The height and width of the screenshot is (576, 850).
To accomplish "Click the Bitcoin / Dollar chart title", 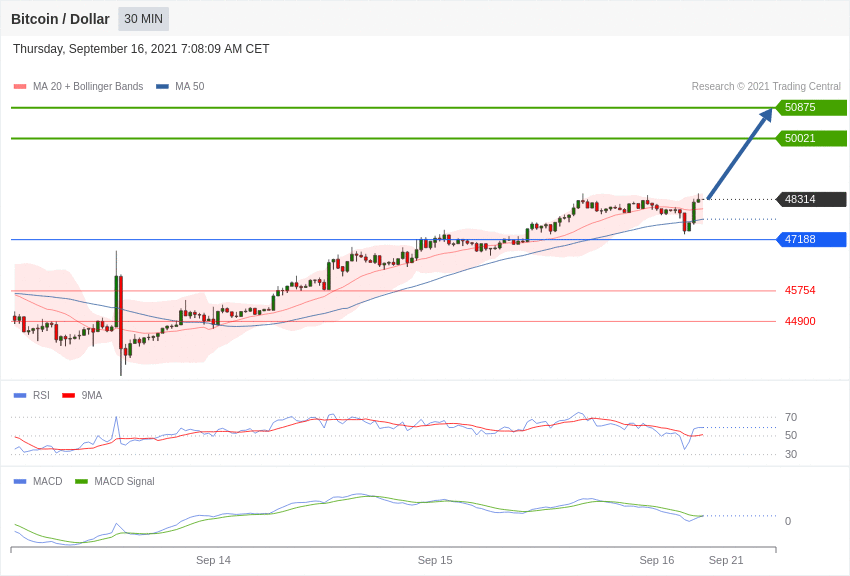I will 60,19.
